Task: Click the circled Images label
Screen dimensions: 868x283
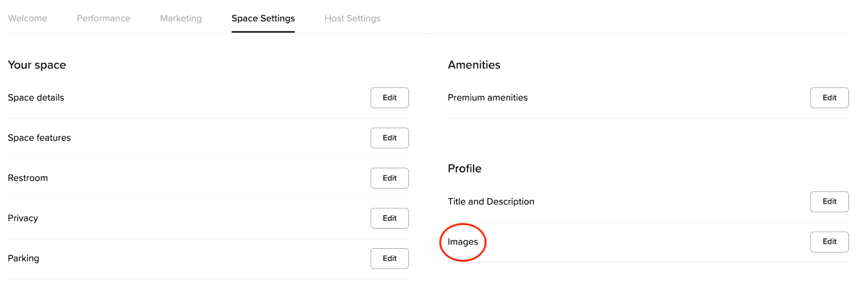Action: 463,242
